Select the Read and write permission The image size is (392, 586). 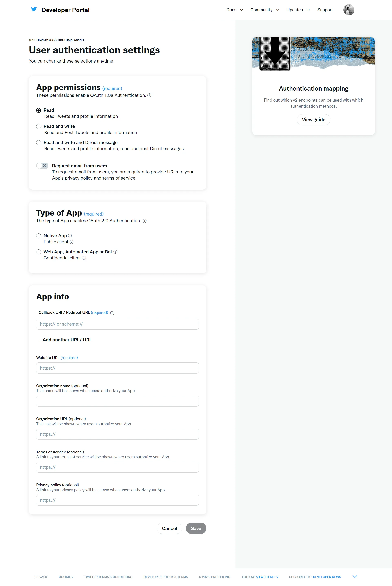click(x=39, y=126)
